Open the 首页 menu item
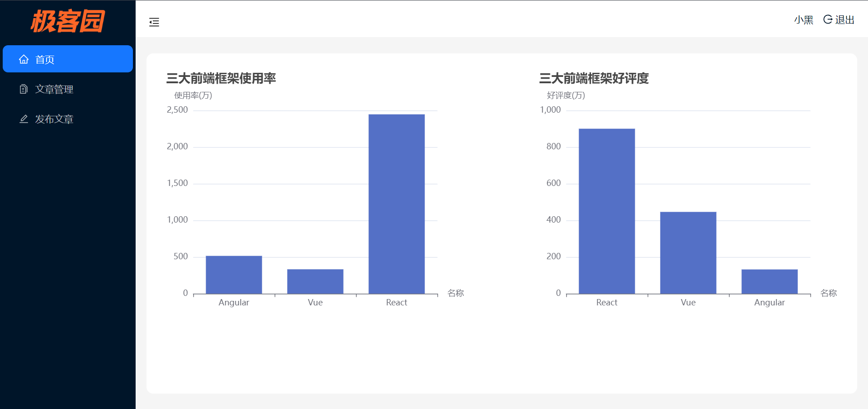The width and height of the screenshot is (868, 409). click(45, 59)
